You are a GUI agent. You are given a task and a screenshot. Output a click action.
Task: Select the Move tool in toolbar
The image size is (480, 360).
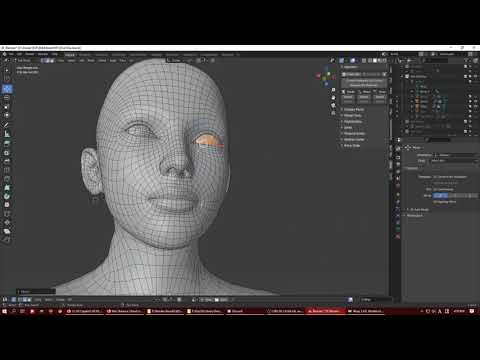click(x=7, y=89)
